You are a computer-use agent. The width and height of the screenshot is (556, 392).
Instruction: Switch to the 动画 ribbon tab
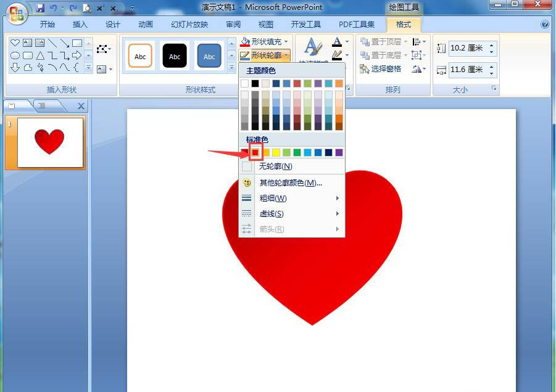click(x=146, y=25)
